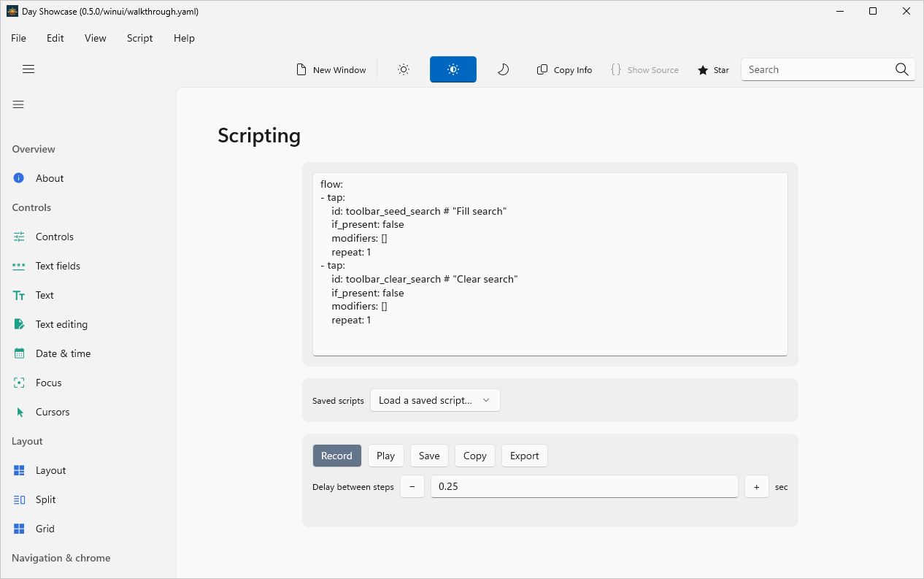
Task: Open the Split page
Action: [x=88, y=499]
